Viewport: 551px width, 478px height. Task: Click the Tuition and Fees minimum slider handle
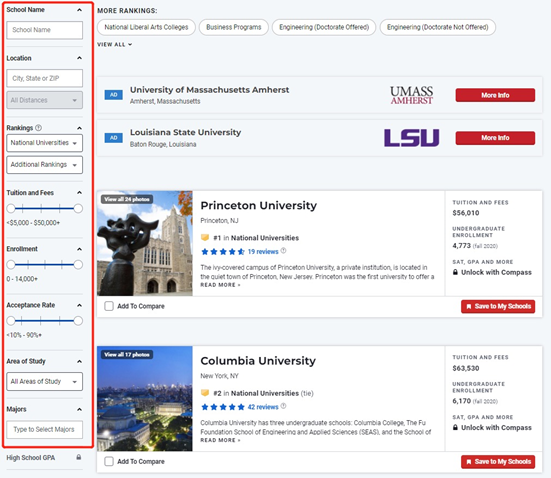(x=11, y=208)
